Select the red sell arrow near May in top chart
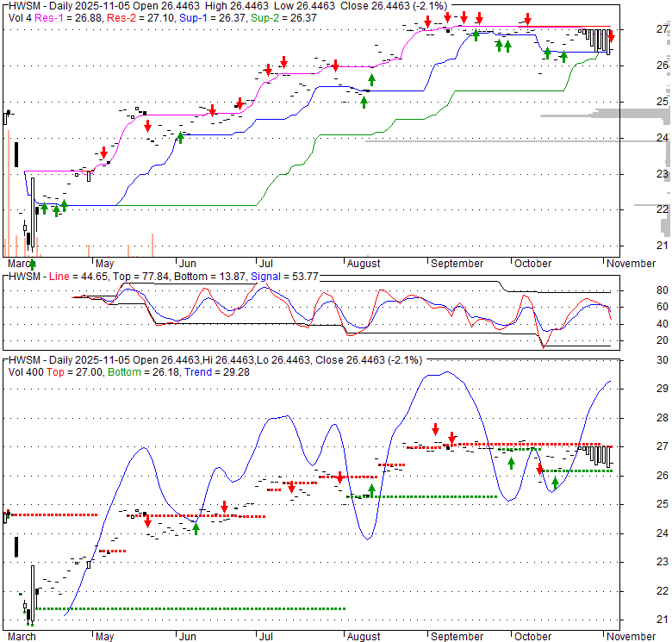The height and width of the screenshot is (642, 672). tap(104, 153)
